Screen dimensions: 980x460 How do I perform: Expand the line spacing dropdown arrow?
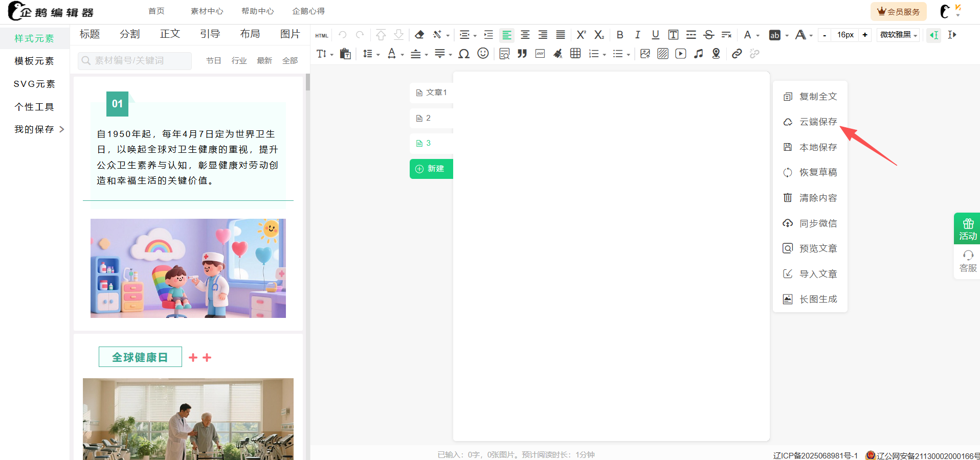point(378,55)
